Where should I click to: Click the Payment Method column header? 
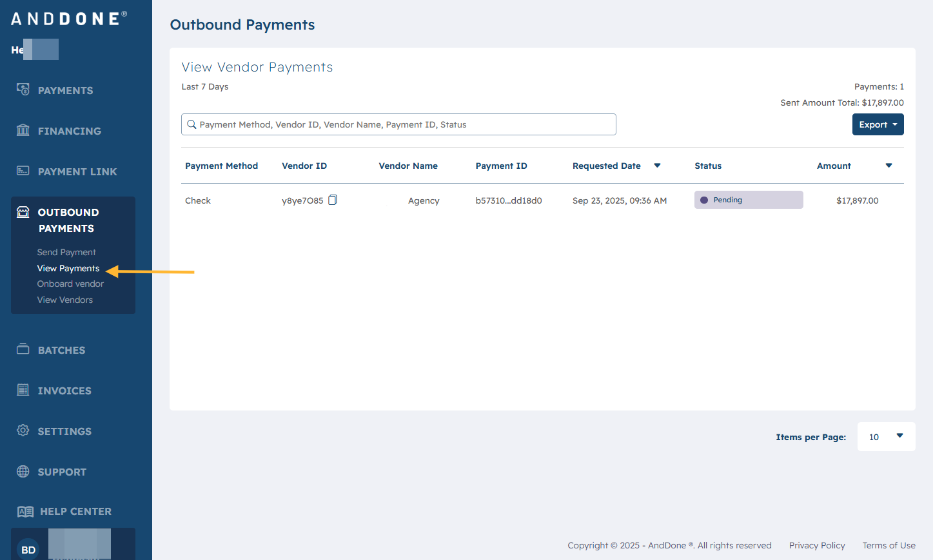221,166
